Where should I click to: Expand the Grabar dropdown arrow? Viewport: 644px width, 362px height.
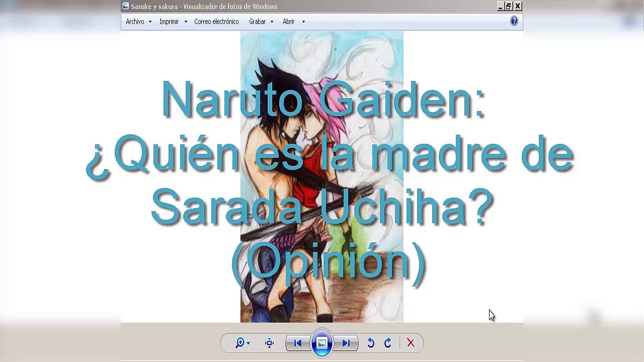(272, 22)
